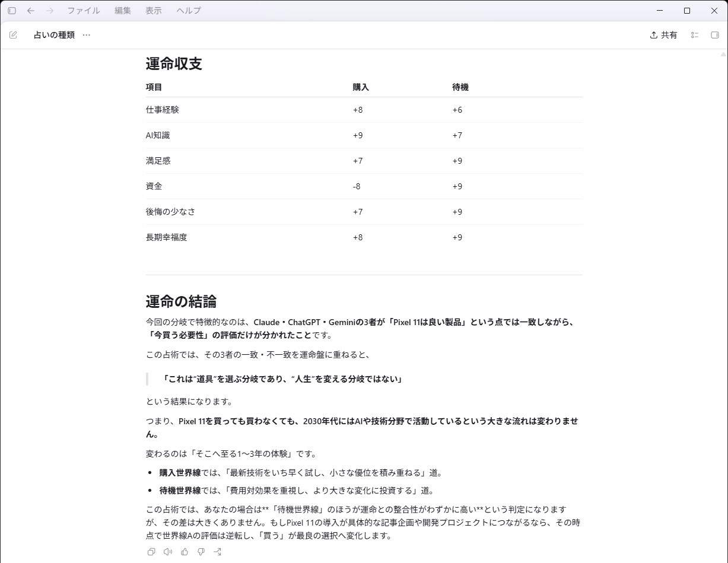Go forward with the right arrow
Screen dimensions: 728x563
pyautogui.click(x=50, y=11)
